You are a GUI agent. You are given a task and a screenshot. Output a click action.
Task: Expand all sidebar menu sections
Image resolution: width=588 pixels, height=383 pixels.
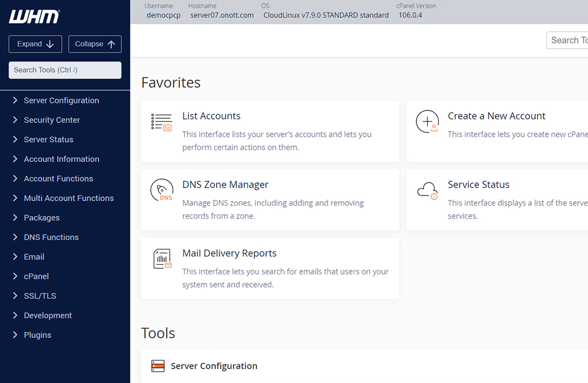35,44
